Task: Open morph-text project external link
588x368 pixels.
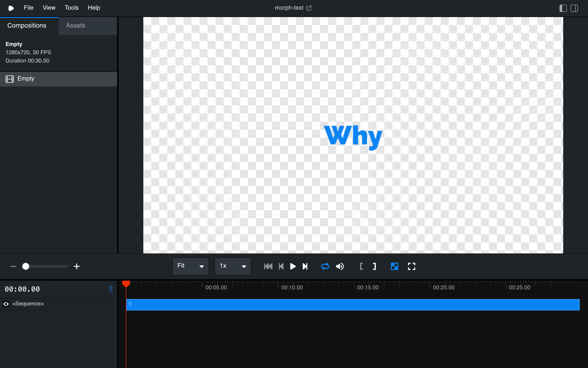Action: pos(309,8)
